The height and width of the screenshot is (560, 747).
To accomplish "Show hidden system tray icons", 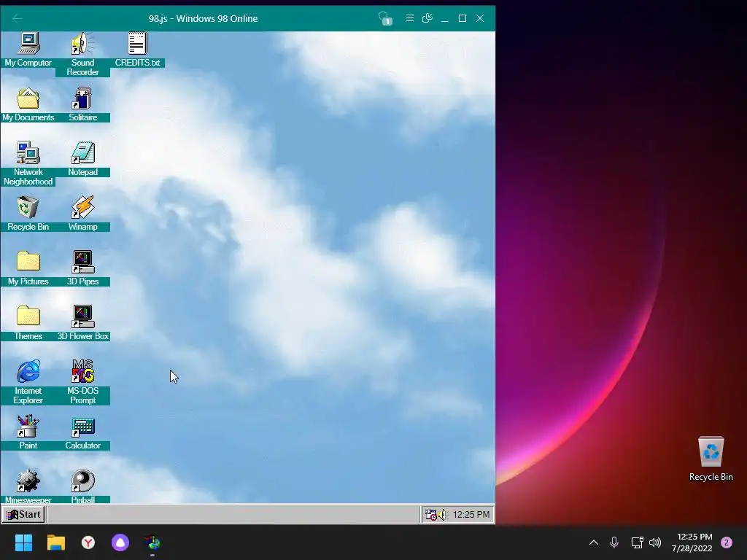I will pyautogui.click(x=594, y=542).
